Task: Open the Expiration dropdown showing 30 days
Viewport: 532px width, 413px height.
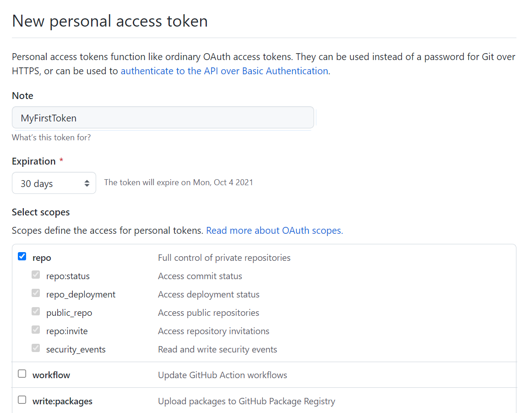Action: (x=54, y=183)
